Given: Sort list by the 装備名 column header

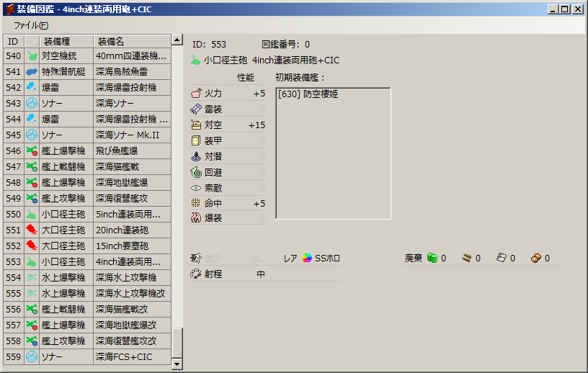Looking at the screenshot, I should 111,41.
